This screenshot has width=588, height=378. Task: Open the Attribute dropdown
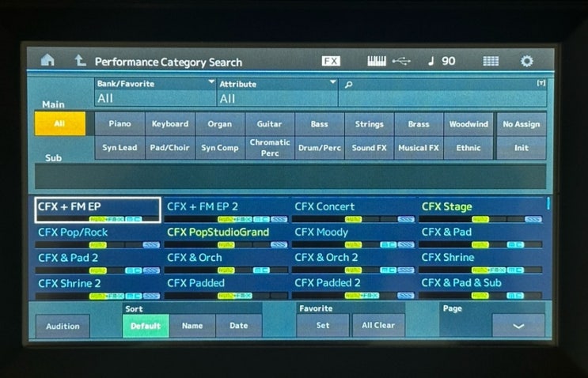click(x=277, y=93)
